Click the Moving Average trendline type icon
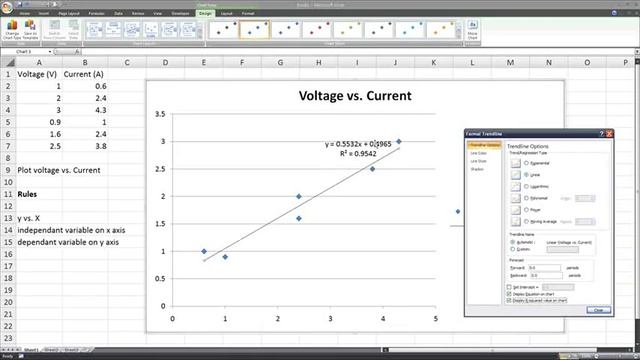 point(516,222)
